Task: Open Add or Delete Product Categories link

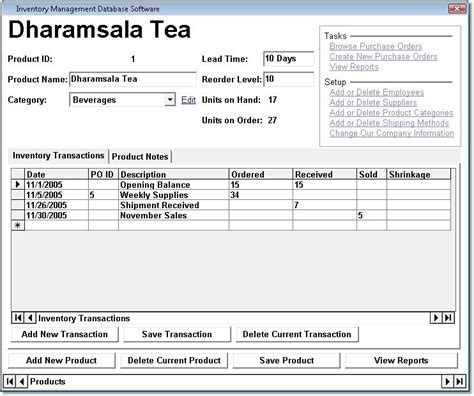Action: 391,113
